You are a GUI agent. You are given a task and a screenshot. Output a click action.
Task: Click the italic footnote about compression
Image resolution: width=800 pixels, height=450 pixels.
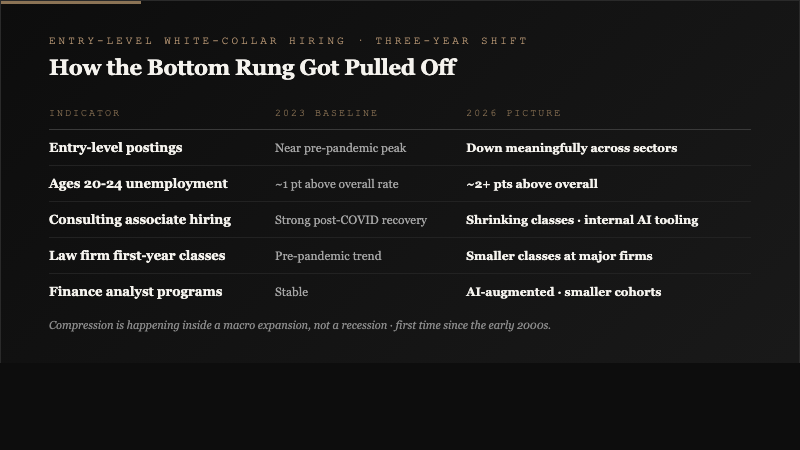tap(299, 325)
